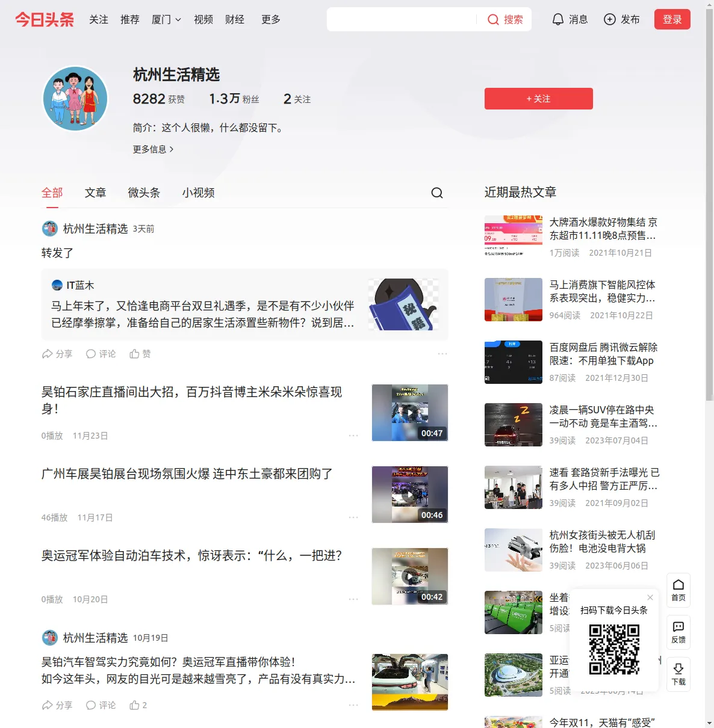The width and height of the screenshot is (714, 728).
Task: Share the 转发了 post
Action: [57, 354]
